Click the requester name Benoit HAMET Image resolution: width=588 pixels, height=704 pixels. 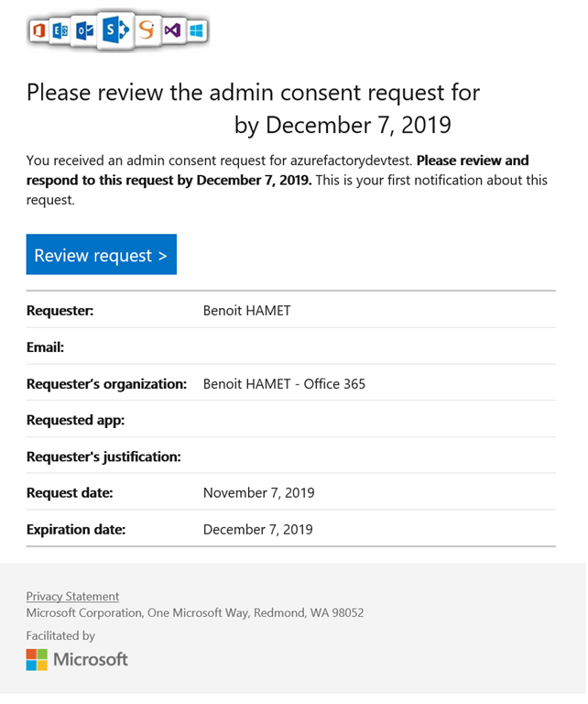tap(246, 311)
